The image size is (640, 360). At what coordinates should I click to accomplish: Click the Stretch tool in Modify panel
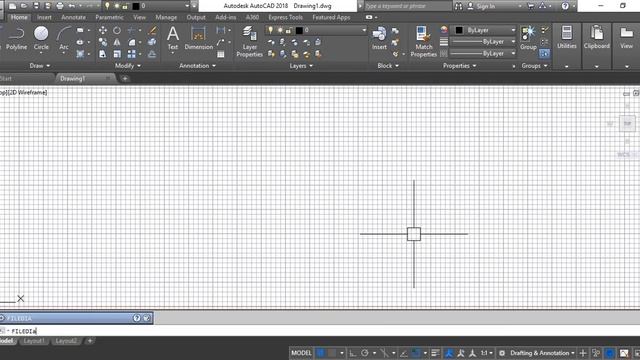coord(102,54)
